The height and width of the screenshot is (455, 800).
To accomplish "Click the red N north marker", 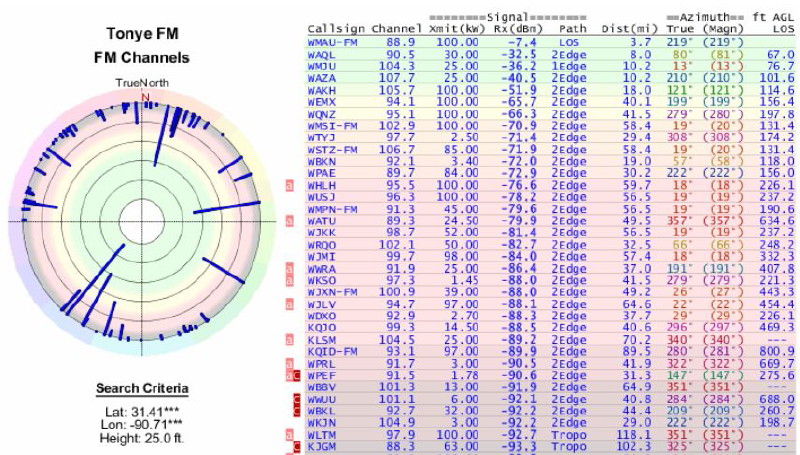I will point(145,97).
